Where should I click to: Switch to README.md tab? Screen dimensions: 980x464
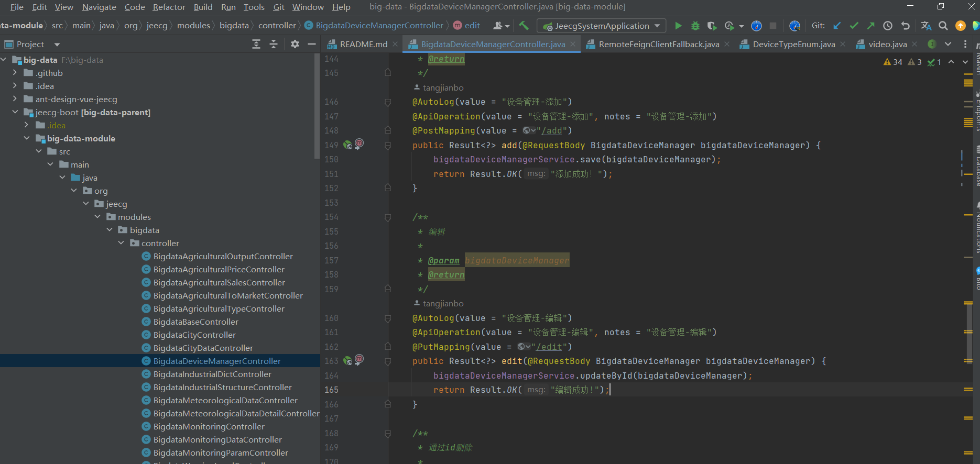pyautogui.click(x=363, y=44)
